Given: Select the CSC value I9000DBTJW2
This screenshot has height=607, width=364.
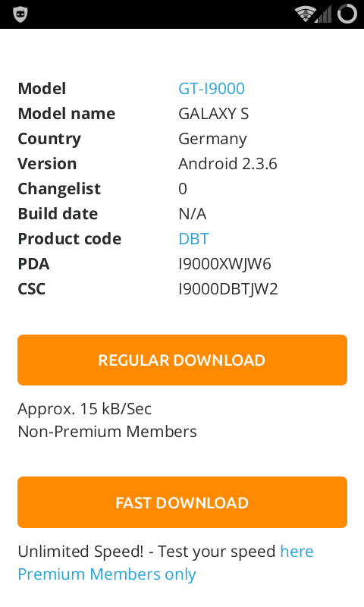Looking at the screenshot, I should [227, 289].
